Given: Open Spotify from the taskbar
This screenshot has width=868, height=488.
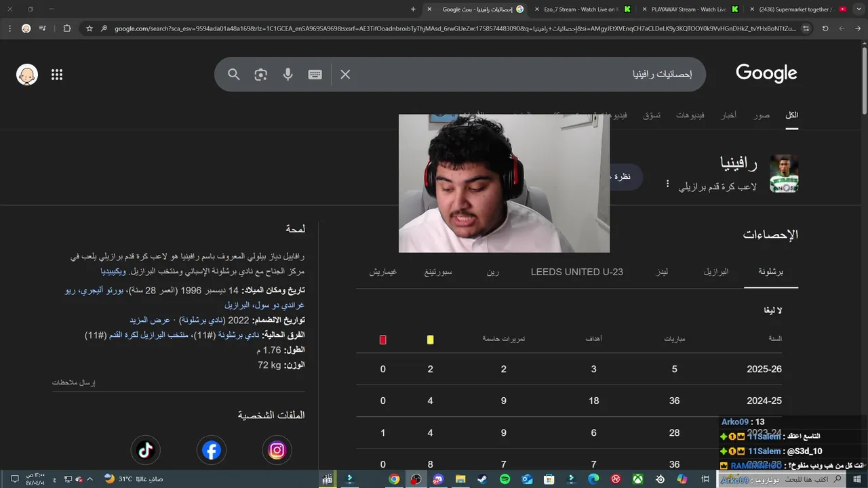Looking at the screenshot, I should [505, 479].
